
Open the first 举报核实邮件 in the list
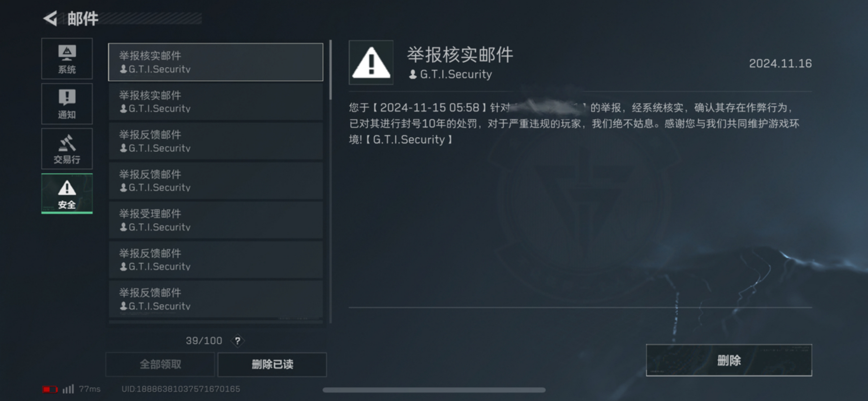pyautogui.click(x=216, y=62)
